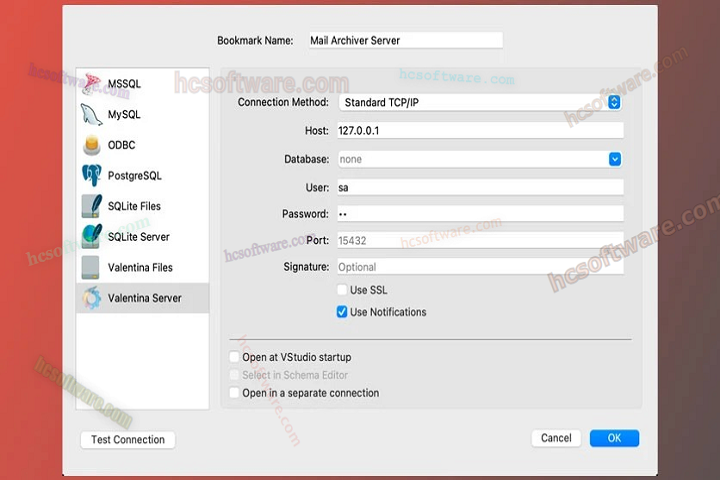The image size is (720, 480).
Task: Click the User field containing sa
Action: (480, 187)
